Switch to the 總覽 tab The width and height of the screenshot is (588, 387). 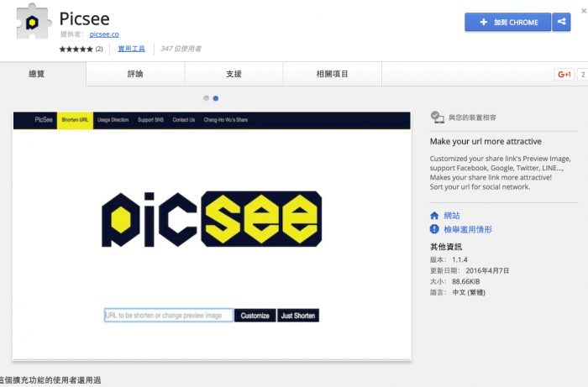(37, 74)
